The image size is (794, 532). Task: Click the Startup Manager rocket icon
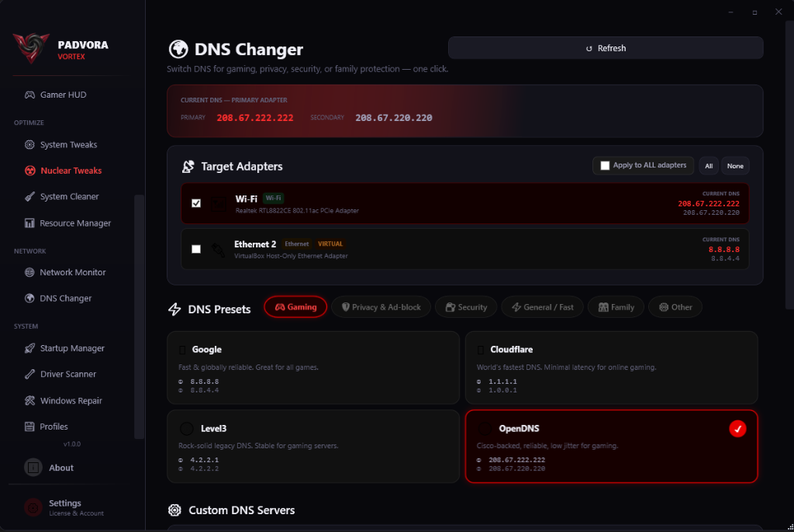tap(30, 348)
